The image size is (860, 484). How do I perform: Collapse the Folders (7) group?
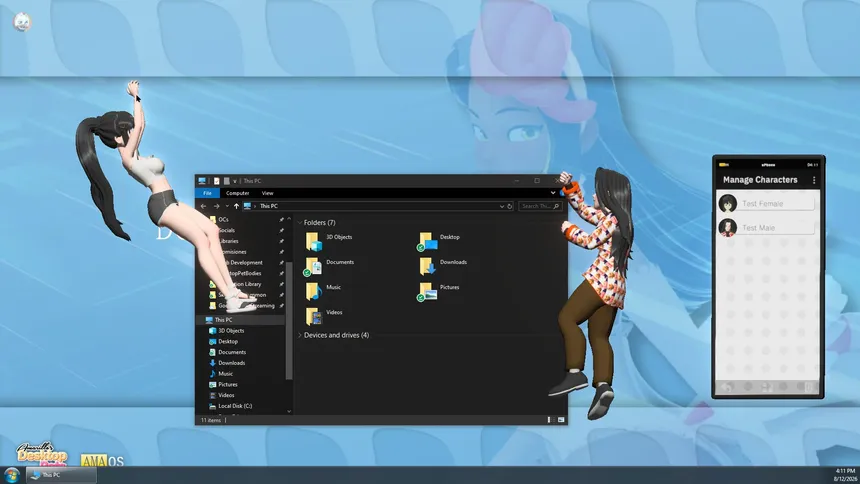(x=300, y=223)
